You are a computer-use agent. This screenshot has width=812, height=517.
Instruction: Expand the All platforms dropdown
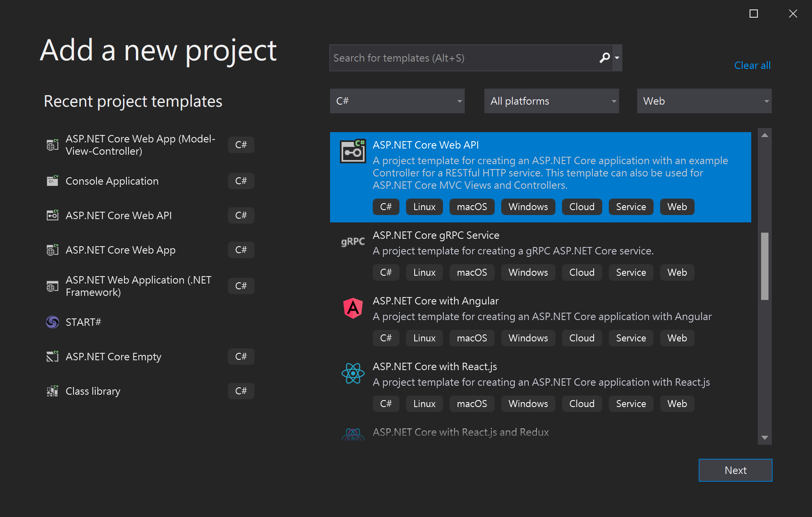(551, 101)
